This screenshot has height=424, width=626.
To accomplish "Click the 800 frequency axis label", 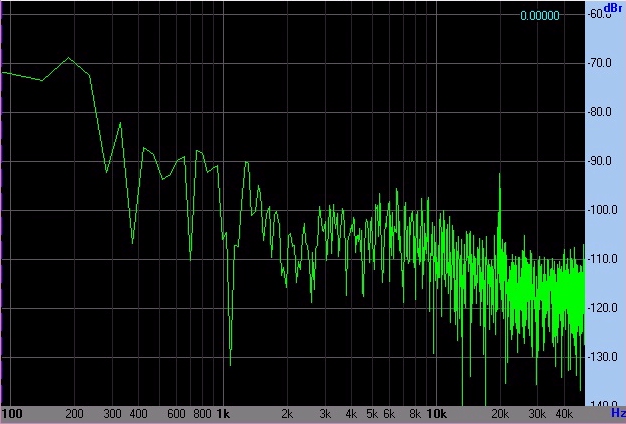I will [202, 414].
